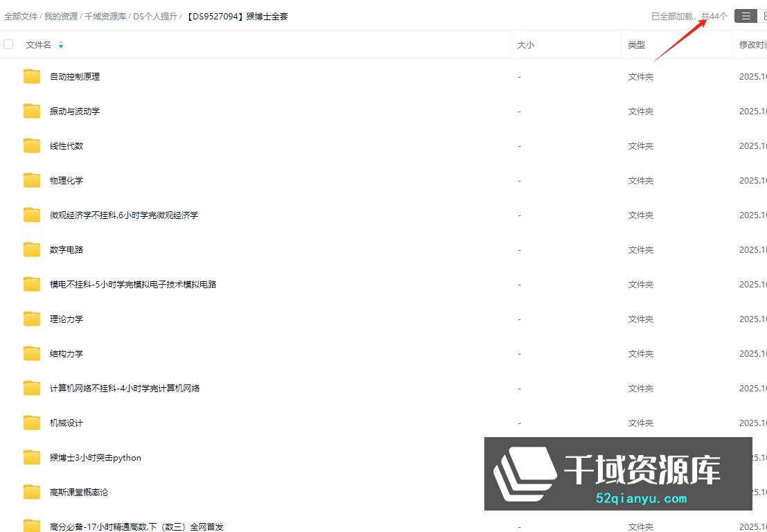767x532 pixels.
Task: Toggle the select-all checkbox in header
Action: click(8, 44)
